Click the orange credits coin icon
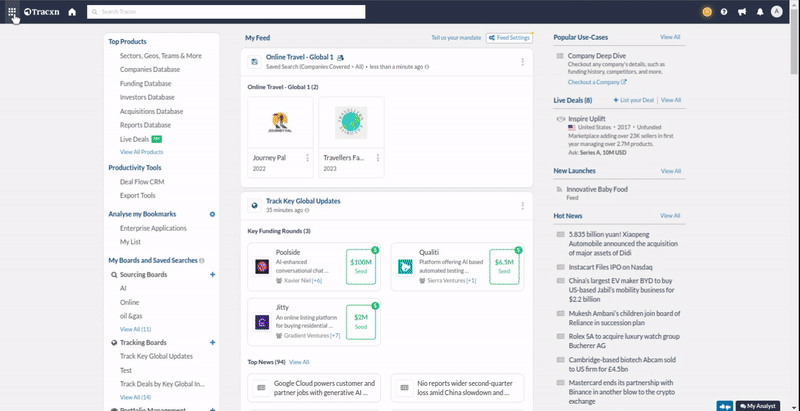This screenshot has width=800, height=411. 707,12
